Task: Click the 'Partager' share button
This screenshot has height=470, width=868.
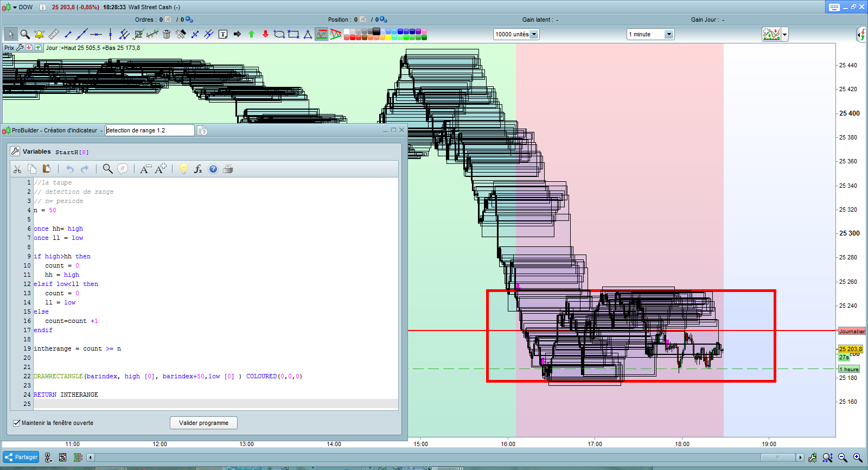Action: [x=21, y=457]
